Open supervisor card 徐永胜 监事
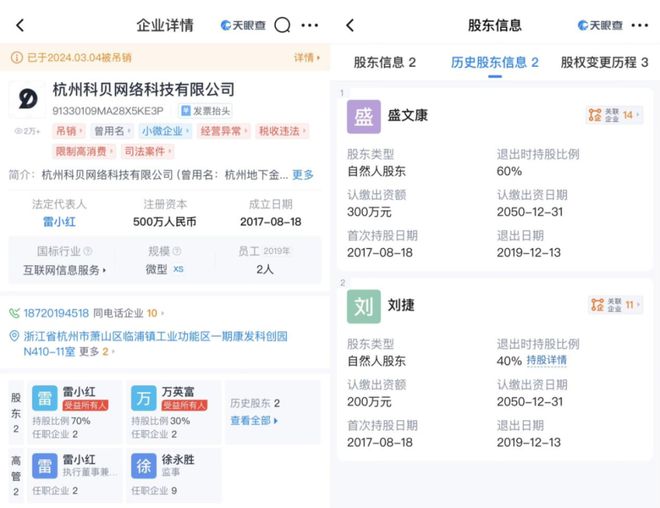This screenshot has height=508, width=660. pos(173,475)
